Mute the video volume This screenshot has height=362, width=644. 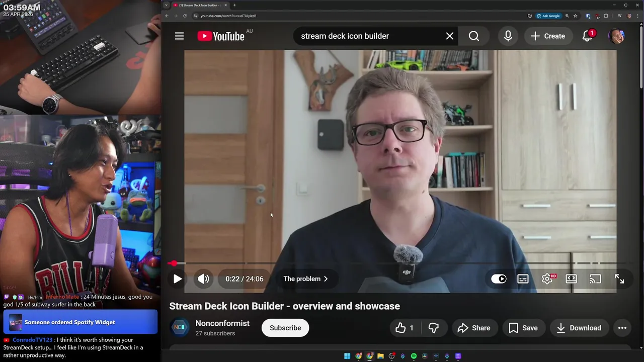203,279
